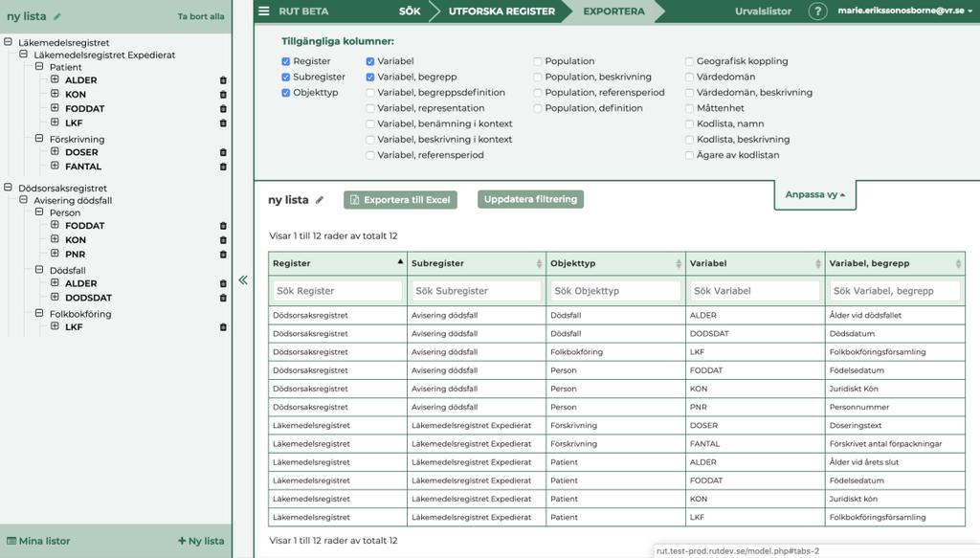Collapse the Förskrivning tree node
Image resolution: width=980 pixels, height=558 pixels.
tap(39, 138)
